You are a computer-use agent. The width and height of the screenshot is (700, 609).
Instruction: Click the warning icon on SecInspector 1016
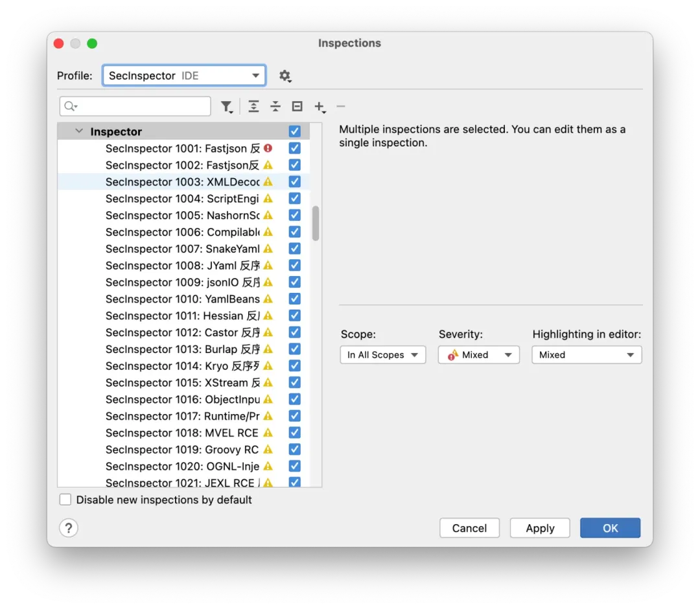(268, 399)
